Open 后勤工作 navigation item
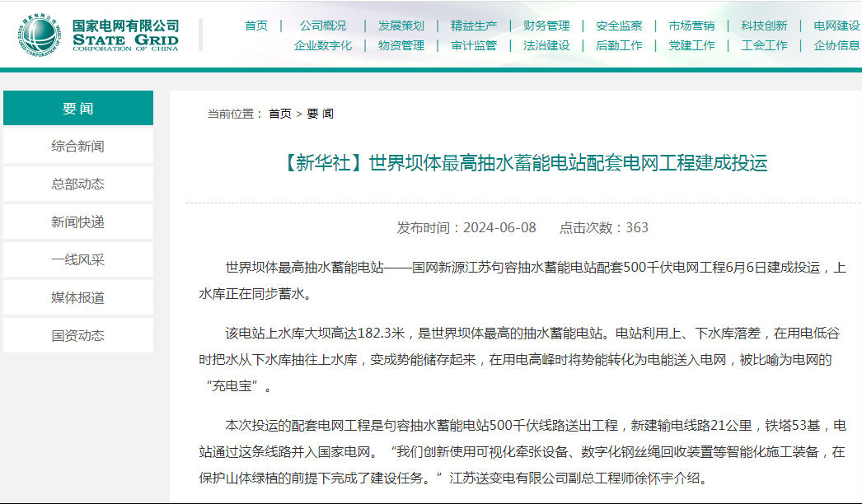This screenshot has width=862, height=504. (x=619, y=45)
